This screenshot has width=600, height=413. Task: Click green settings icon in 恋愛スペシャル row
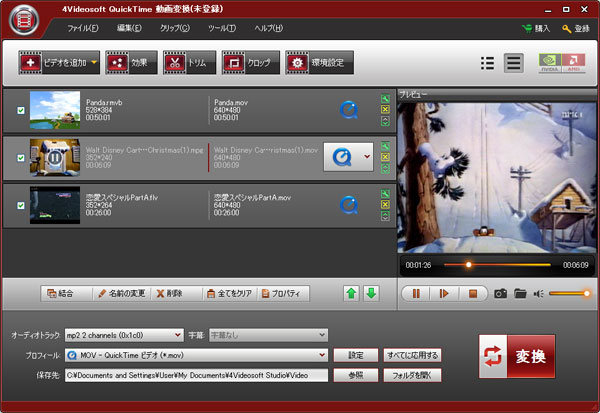pos(385,194)
